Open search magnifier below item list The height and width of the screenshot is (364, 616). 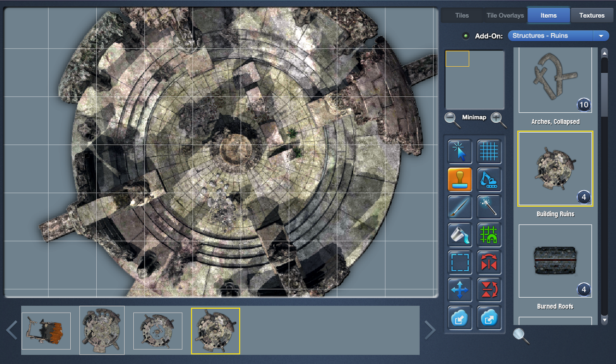(x=521, y=336)
